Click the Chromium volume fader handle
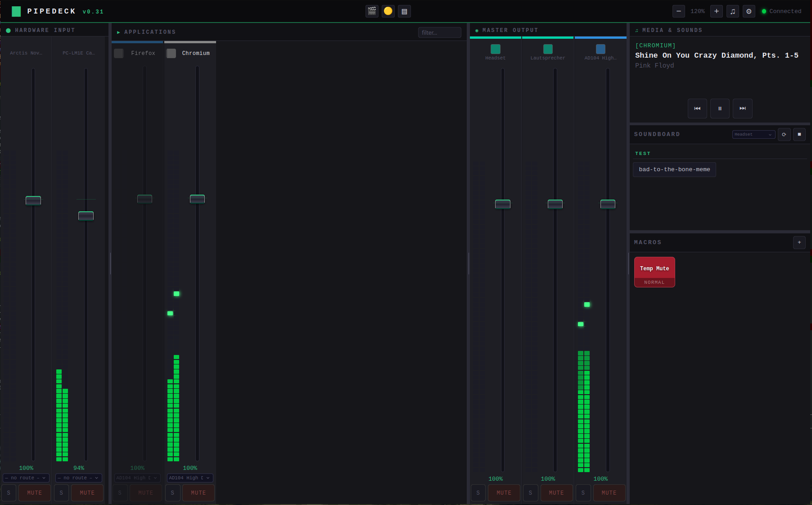The image size is (812, 505). pos(197,199)
